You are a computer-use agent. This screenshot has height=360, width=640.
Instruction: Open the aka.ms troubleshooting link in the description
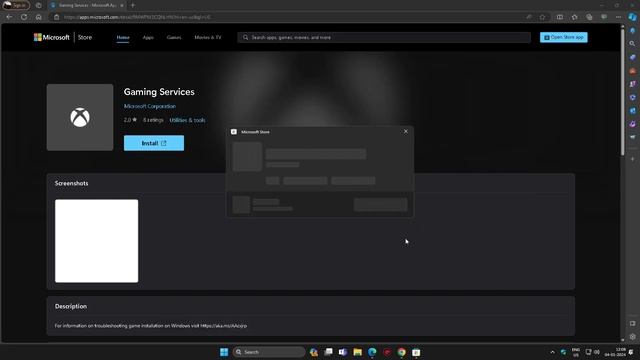point(224,326)
